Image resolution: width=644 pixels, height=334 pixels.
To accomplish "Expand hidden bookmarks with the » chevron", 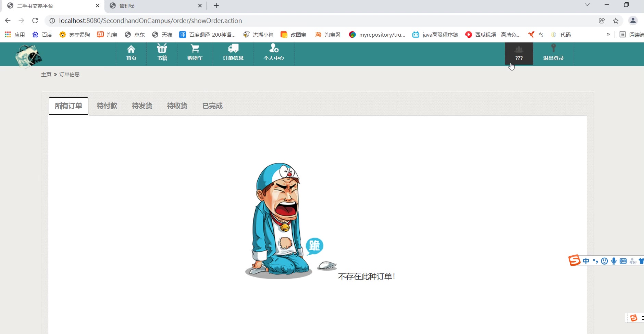I will click(608, 34).
